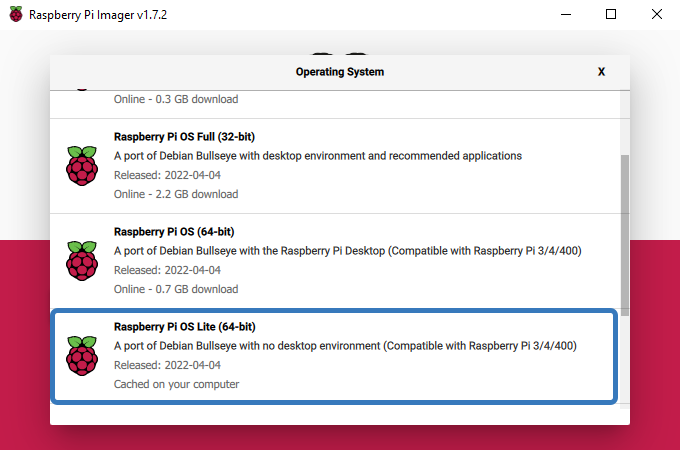This screenshot has height=450, width=680.
Task: Click the description mentioning no desktop environment
Action: [x=345, y=346]
